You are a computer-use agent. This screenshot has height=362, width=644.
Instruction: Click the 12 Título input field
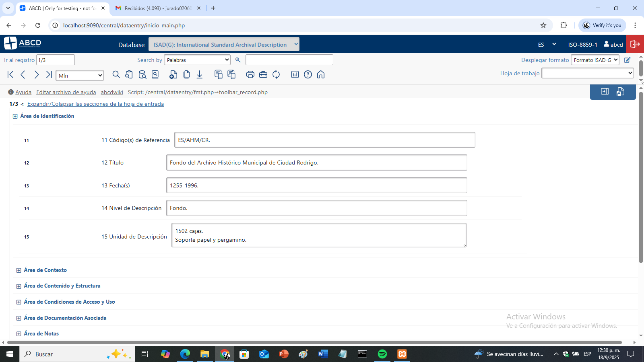coord(316,162)
